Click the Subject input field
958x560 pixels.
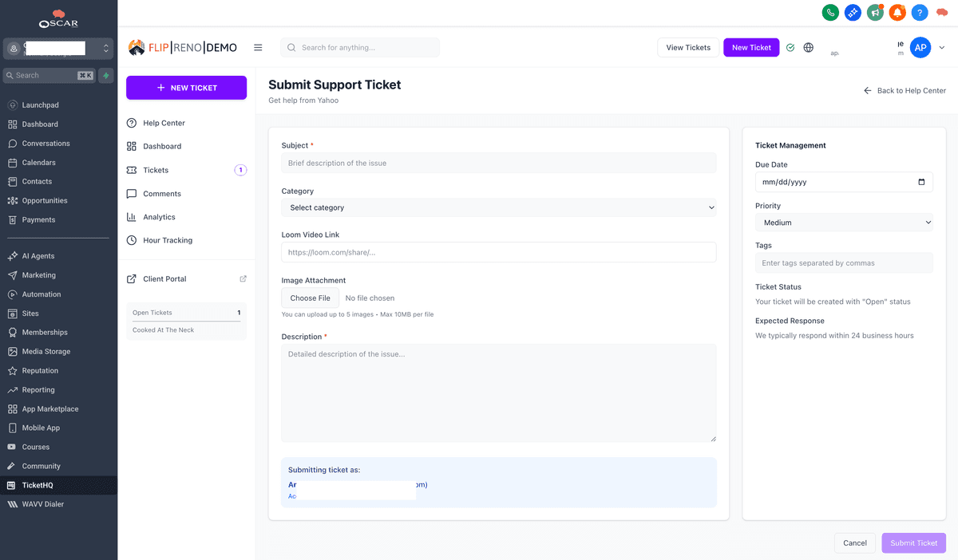click(x=498, y=163)
